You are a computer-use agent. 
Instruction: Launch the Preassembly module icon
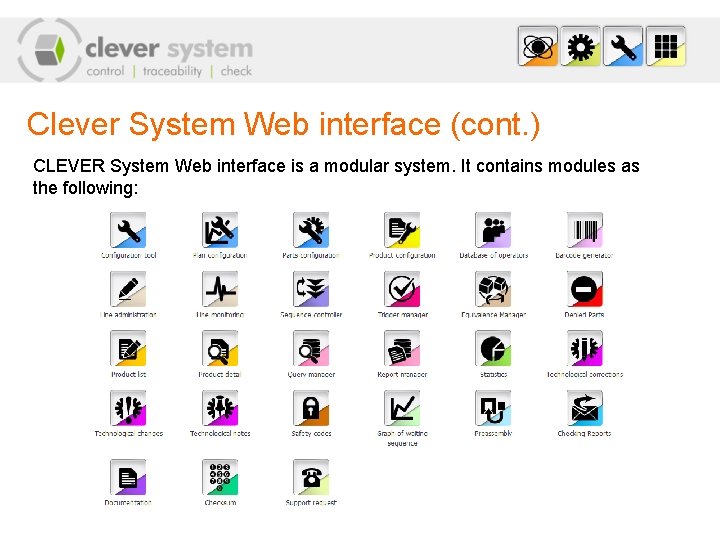[493, 408]
